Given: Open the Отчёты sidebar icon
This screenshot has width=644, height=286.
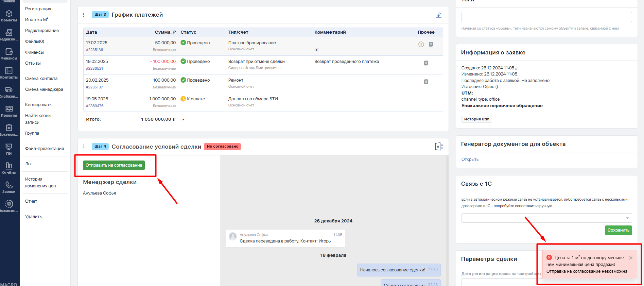Looking at the screenshot, I should (x=9, y=168).
